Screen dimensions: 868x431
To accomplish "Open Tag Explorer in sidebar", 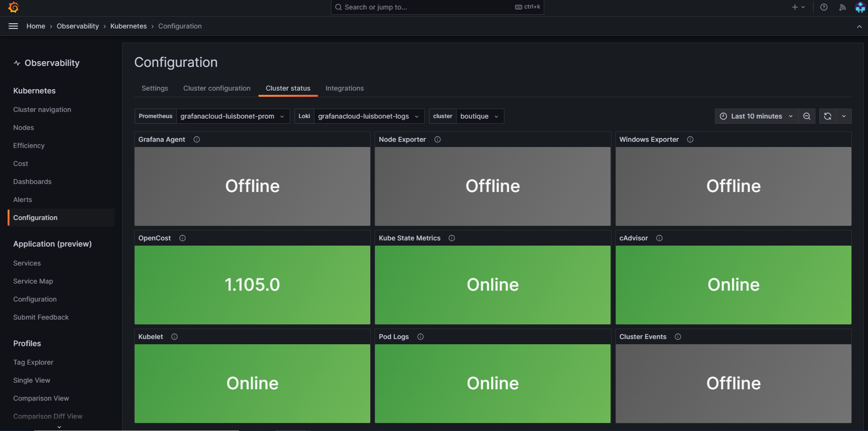I will [33, 362].
